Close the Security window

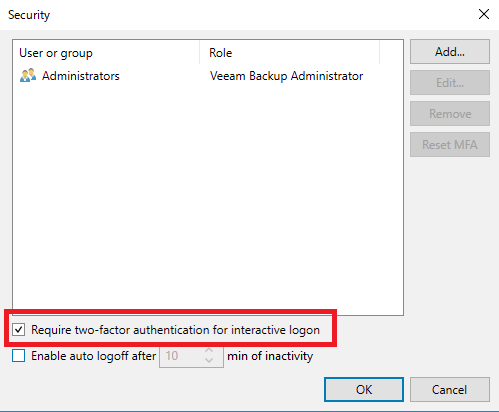[484, 14]
